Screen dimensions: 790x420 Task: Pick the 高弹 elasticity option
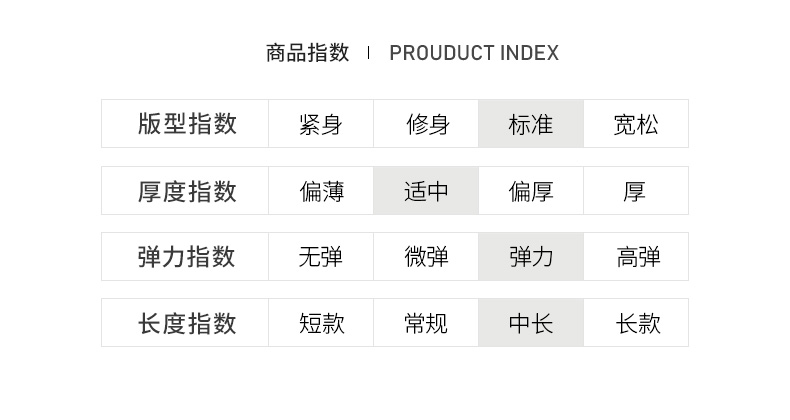coord(636,257)
